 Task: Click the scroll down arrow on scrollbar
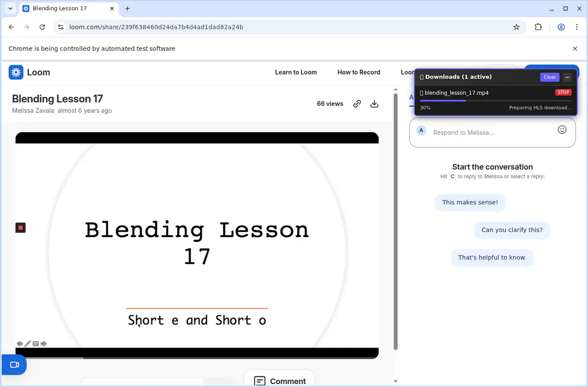point(395,381)
